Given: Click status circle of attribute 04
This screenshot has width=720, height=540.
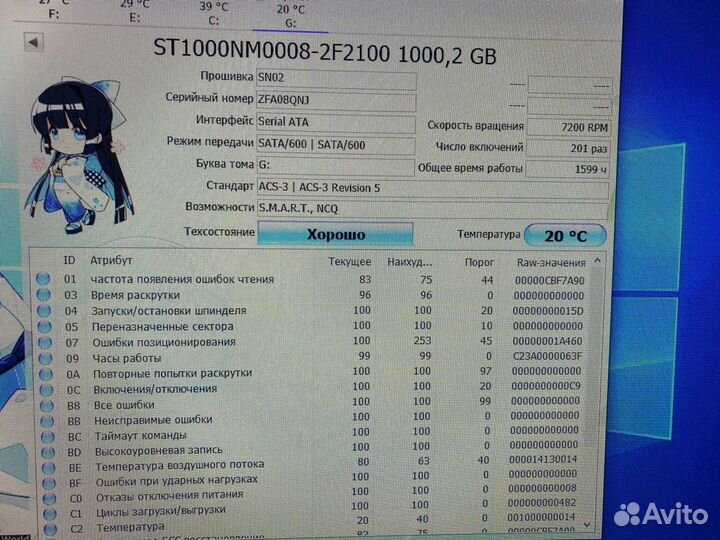Looking at the screenshot, I should [x=44, y=310].
